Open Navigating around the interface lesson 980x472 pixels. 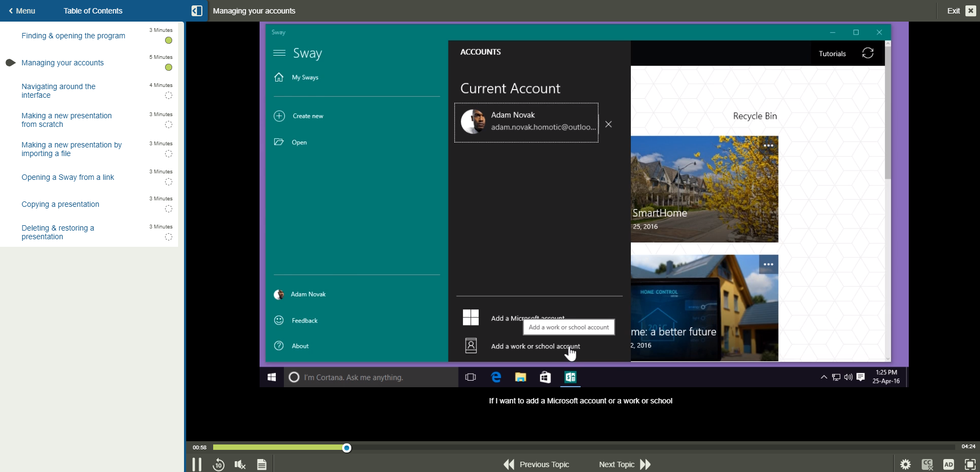(58, 91)
